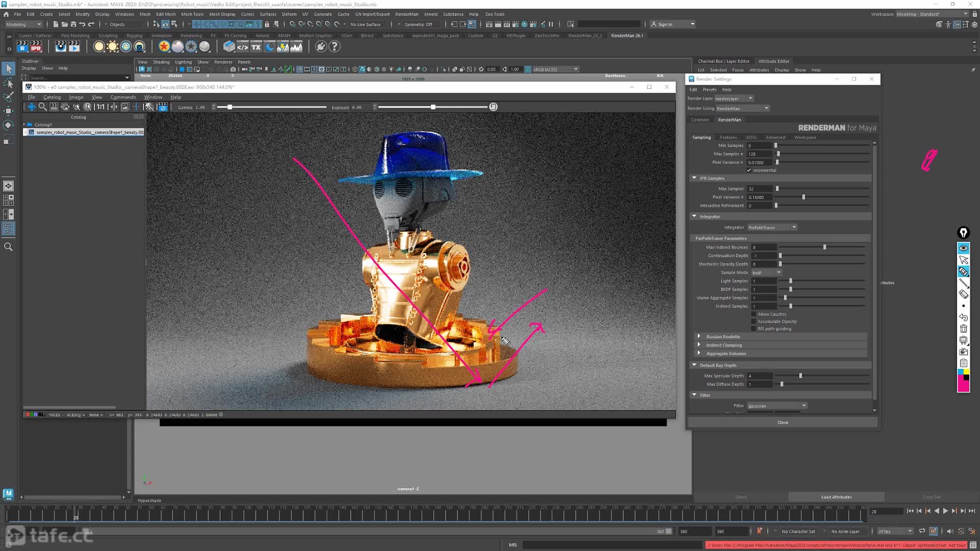
Task: Start a RenderMan render from the shelf
Action: coord(22,47)
